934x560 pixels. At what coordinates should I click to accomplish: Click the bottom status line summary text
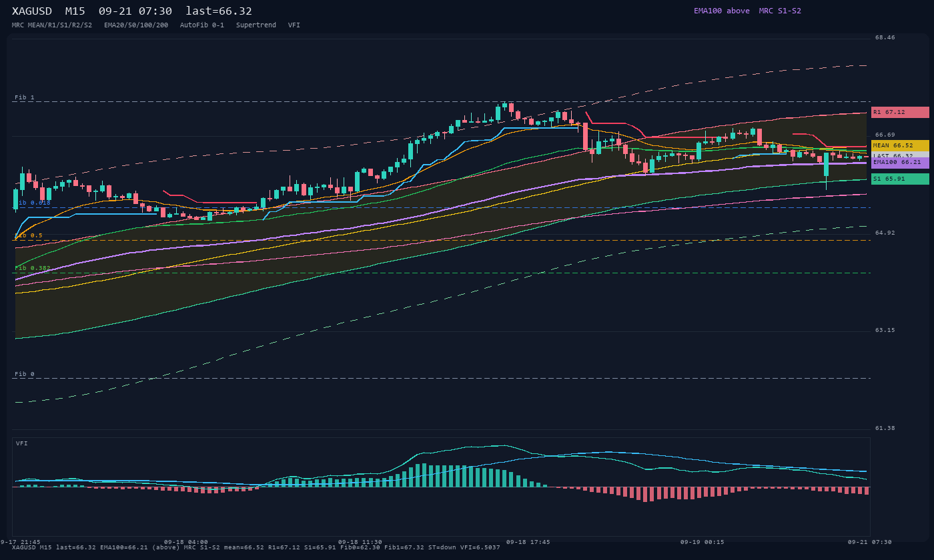(256, 547)
